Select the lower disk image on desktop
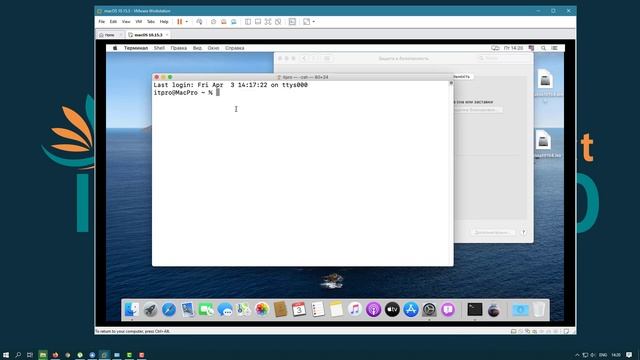640x360 pixels. (x=543, y=141)
